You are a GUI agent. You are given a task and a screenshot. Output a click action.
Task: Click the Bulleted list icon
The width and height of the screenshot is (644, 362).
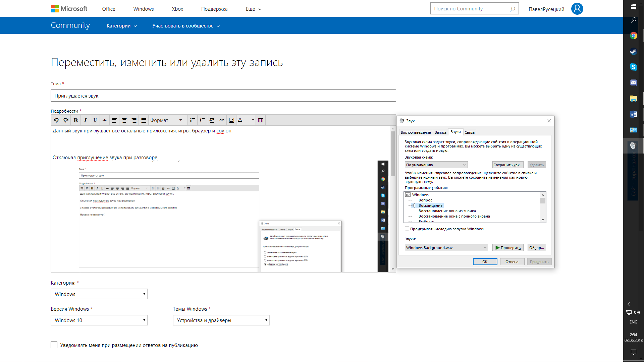point(193,120)
